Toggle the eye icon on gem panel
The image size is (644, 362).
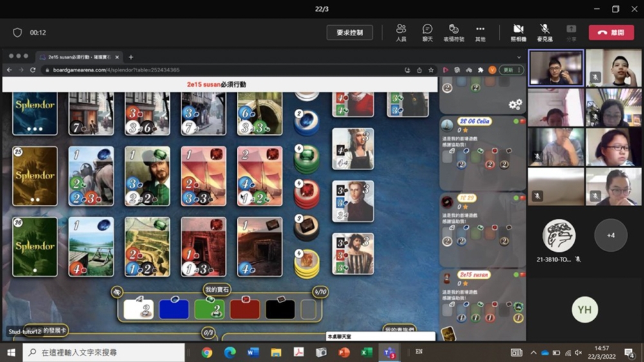point(117,292)
